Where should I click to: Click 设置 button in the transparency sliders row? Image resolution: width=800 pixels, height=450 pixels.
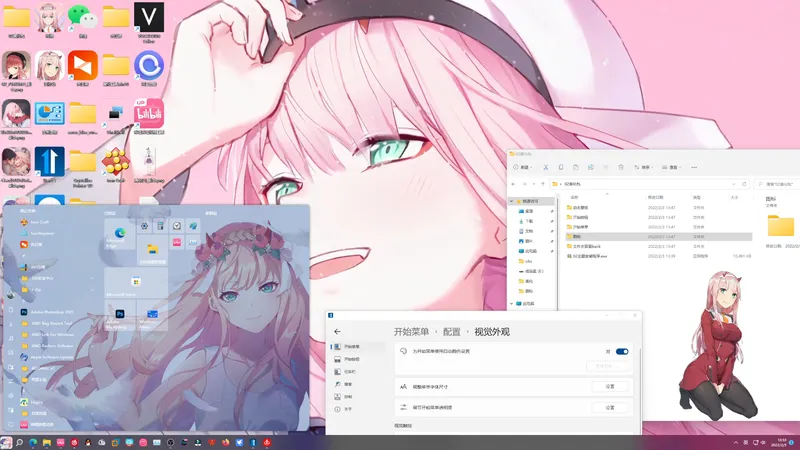click(610, 408)
